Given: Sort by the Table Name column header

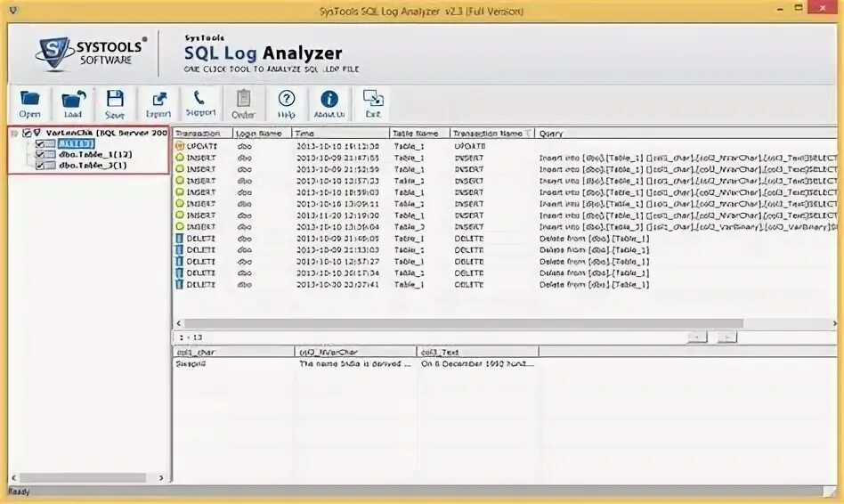Looking at the screenshot, I should 420,133.
